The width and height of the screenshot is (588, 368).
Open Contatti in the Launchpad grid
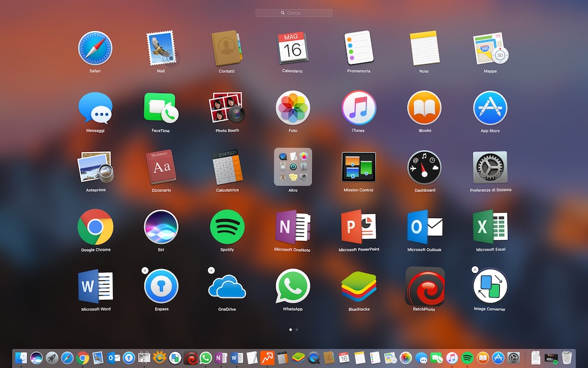pos(226,48)
